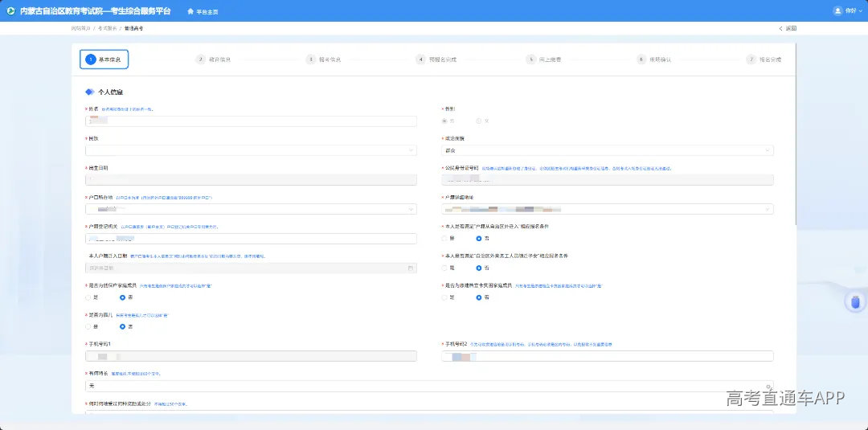Viewport: 868px width, 430px height.
Task: Open the 户籍详细地址 dropdown
Action: (608, 209)
